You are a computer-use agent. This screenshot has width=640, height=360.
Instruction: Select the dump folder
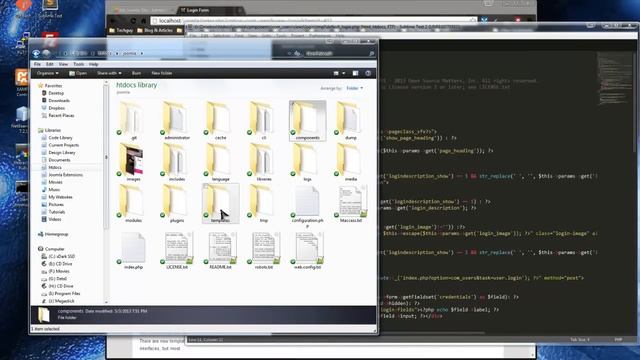tap(351, 121)
